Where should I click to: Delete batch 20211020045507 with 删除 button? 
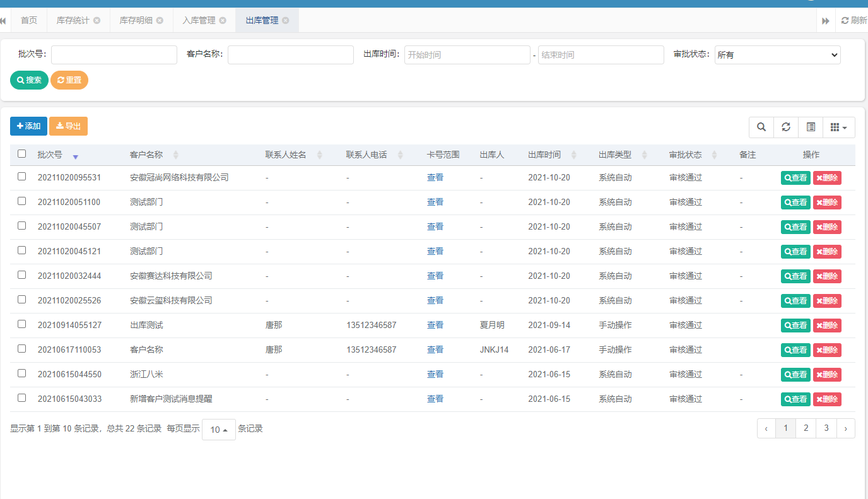coord(827,227)
